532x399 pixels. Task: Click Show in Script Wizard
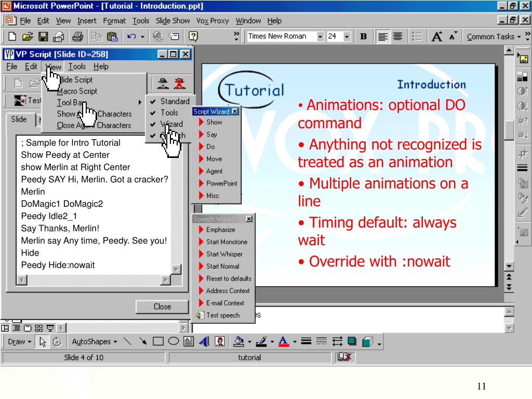[214, 122]
